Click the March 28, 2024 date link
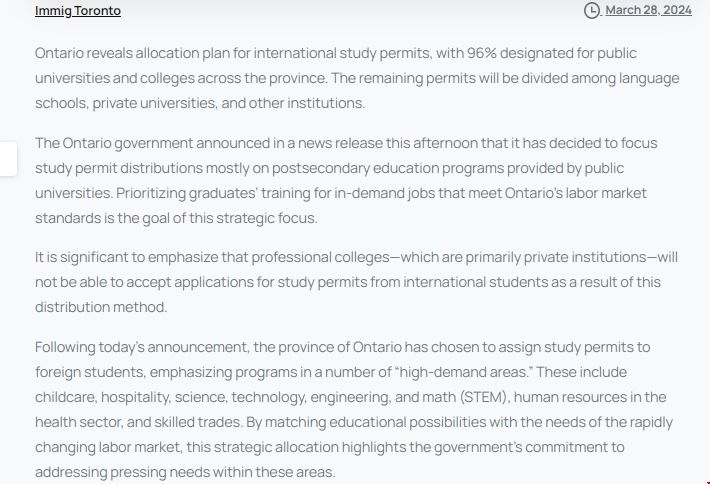Viewport: 710px width, 484px height. point(648,10)
